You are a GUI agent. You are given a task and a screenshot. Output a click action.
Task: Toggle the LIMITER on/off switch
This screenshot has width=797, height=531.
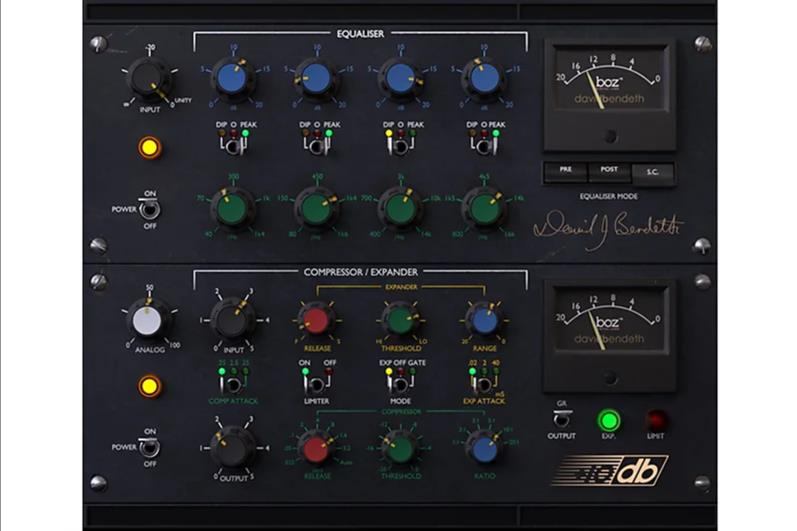pos(316,385)
